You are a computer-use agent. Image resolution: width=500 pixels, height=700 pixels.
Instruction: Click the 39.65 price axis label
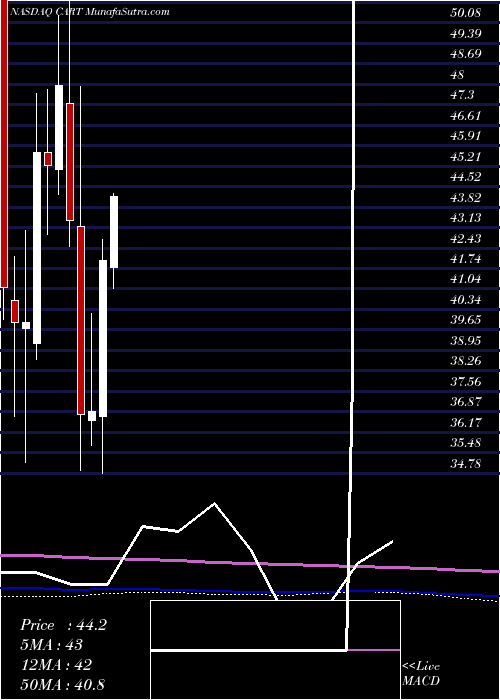pos(465,320)
